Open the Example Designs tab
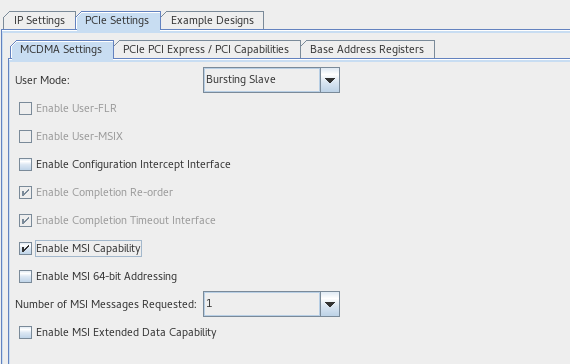This screenshot has width=570, height=364. tap(212, 20)
